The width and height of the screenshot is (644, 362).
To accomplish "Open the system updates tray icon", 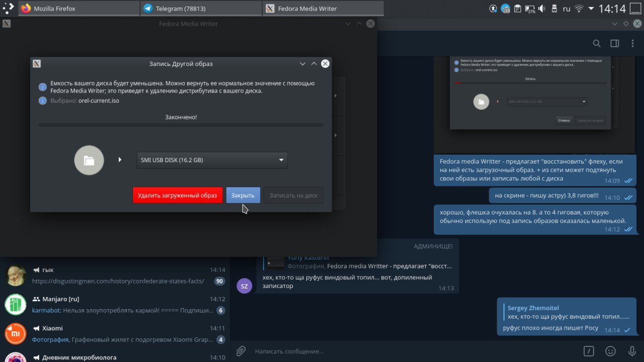I will click(493, 9).
